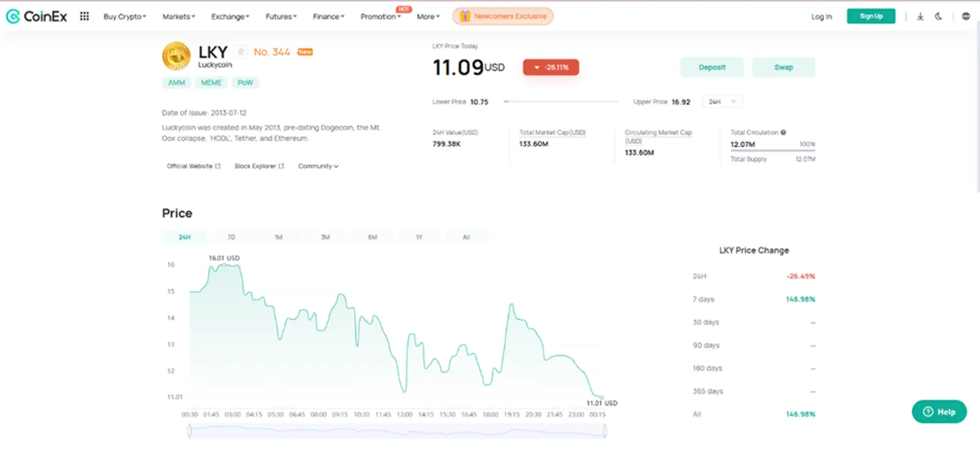Screen dimensions: 980x455
Task: Click the left chart range slider handle
Action: 189,431
